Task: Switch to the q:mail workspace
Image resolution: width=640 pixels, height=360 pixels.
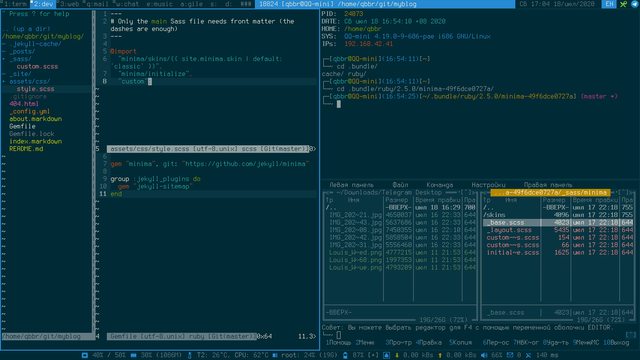Action: [96, 4]
